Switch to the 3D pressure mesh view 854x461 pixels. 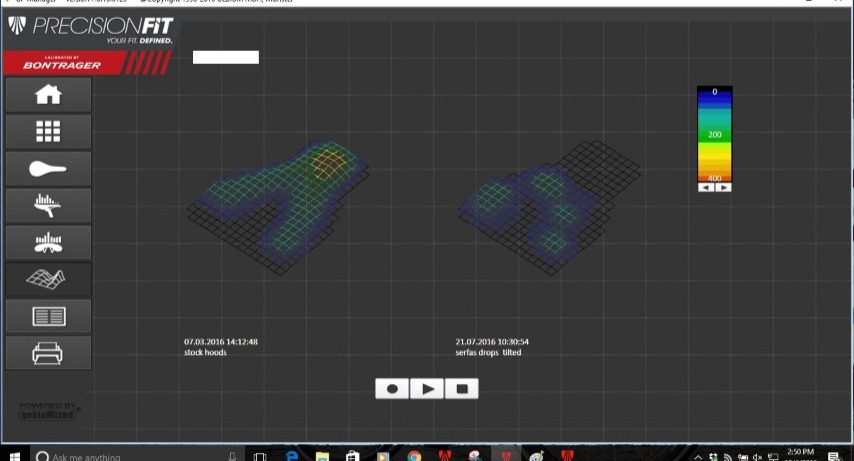48,279
